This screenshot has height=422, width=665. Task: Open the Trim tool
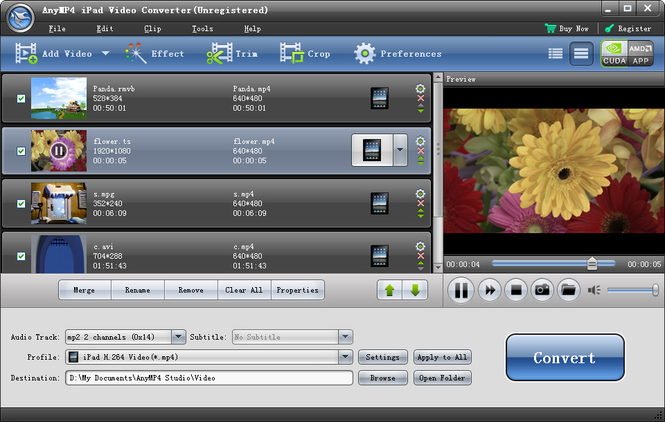[232, 53]
